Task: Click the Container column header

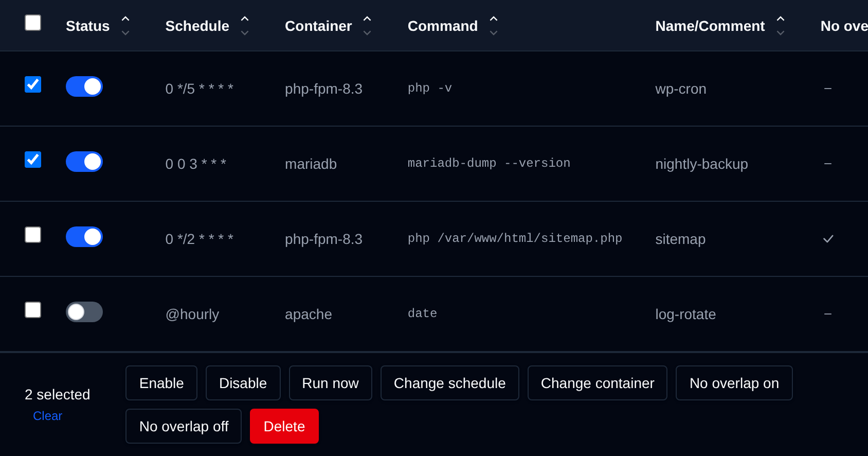Action: pos(318,26)
